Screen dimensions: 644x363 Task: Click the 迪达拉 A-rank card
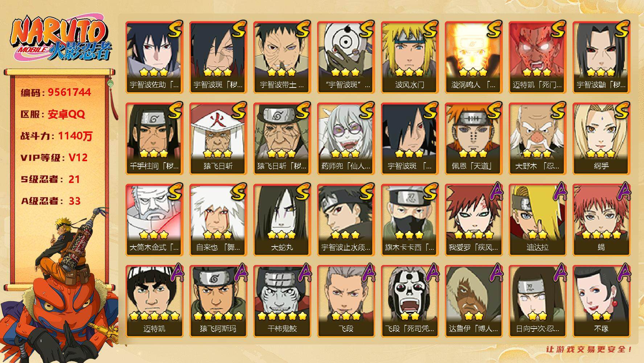point(537,220)
